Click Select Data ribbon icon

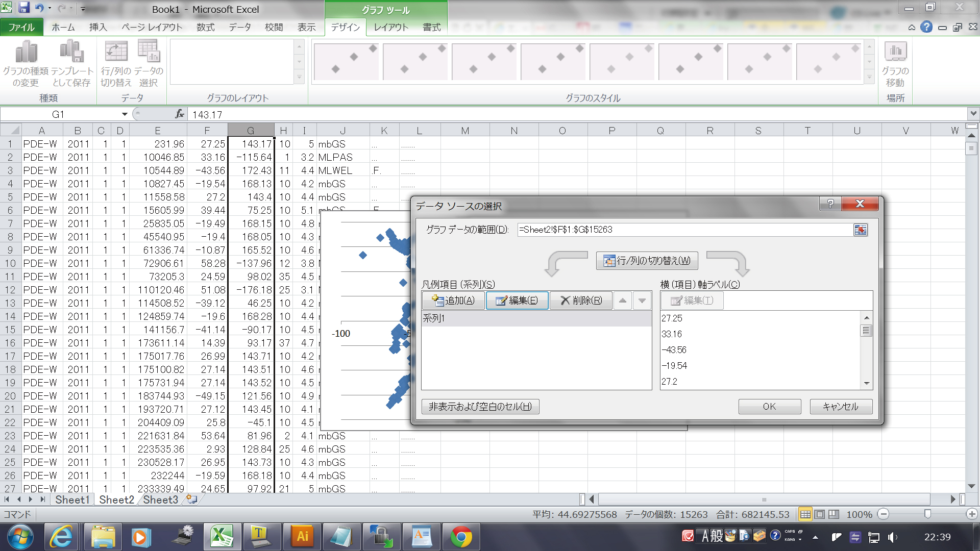(149, 63)
